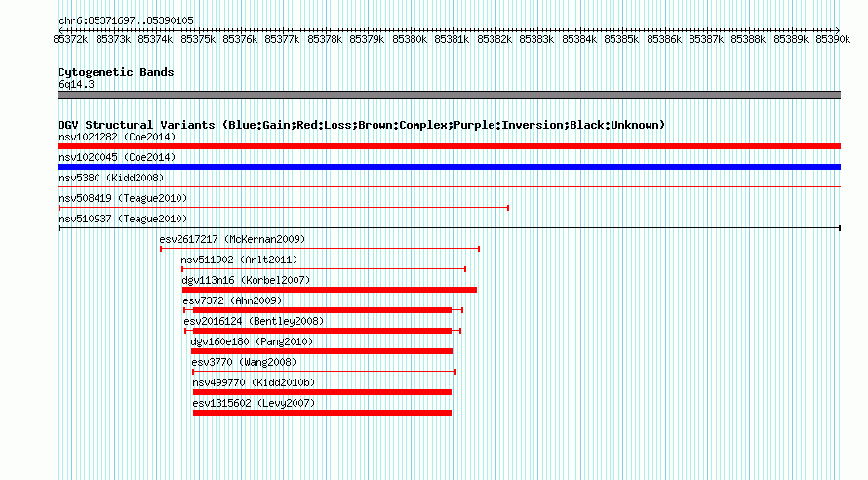Select the gray 6q14.3 cytogenetic band bar

coord(449,95)
